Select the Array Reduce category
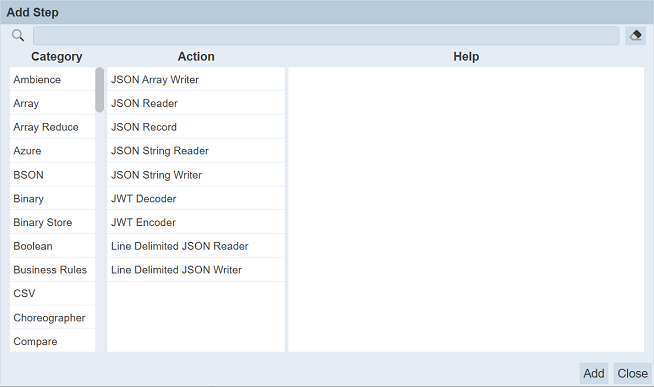Screen dimensions: 654x387 pos(53,127)
